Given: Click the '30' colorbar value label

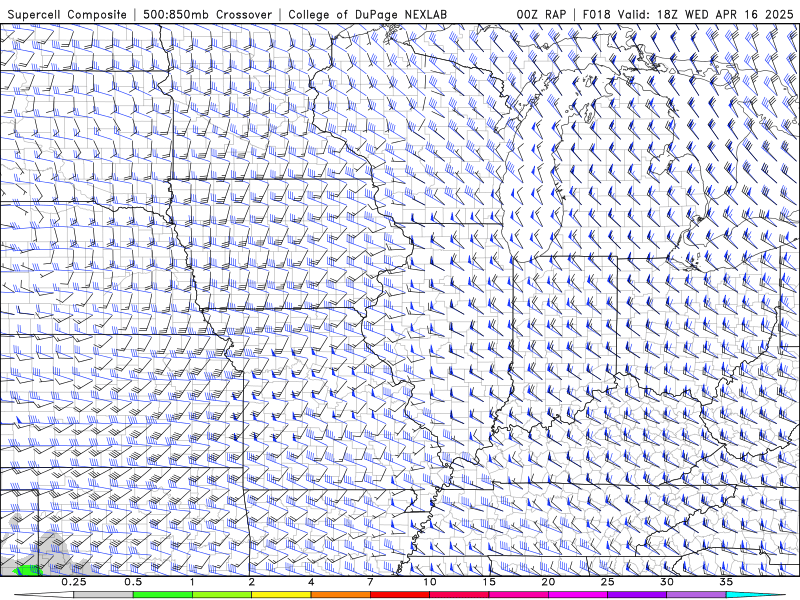Looking at the screenshot, I should click(x=666, y=582).
